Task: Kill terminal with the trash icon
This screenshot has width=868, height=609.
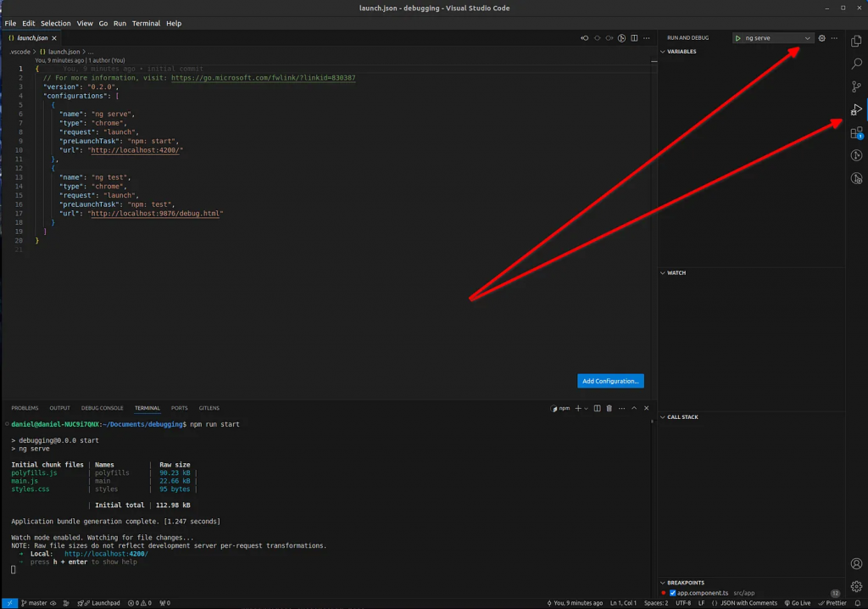Action: tap(609, 408)
